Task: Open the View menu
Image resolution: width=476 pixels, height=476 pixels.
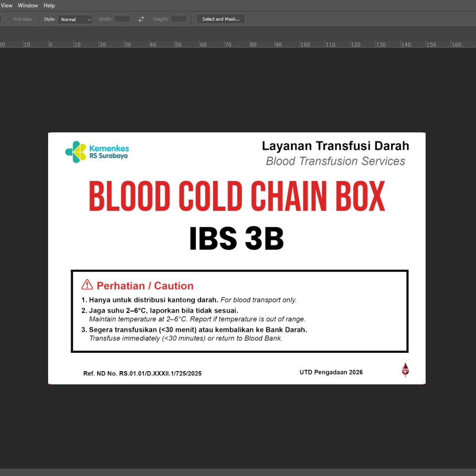Action: [x=6, y=5]
